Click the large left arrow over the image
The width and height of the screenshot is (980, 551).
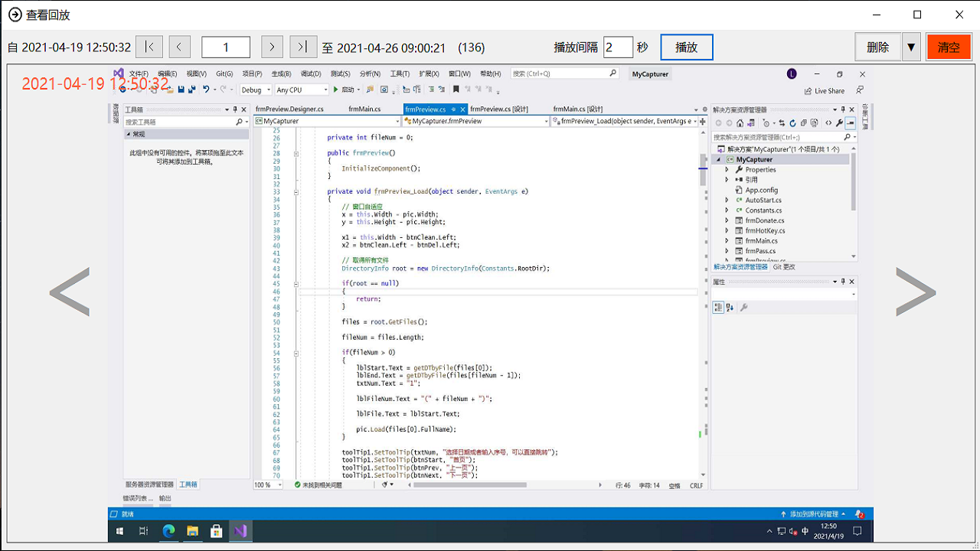point(70,292)
